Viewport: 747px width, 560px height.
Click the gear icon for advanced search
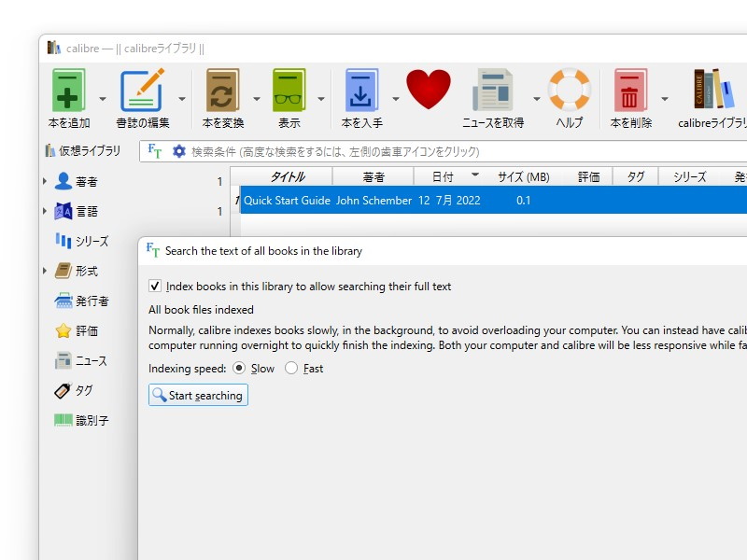tap(178, 151)
